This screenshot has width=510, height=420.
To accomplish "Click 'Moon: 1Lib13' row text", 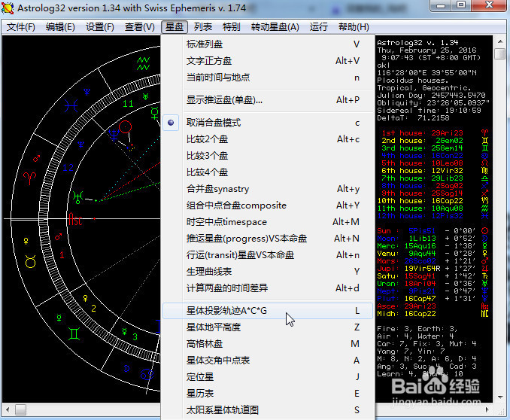I will coord(406,239).
